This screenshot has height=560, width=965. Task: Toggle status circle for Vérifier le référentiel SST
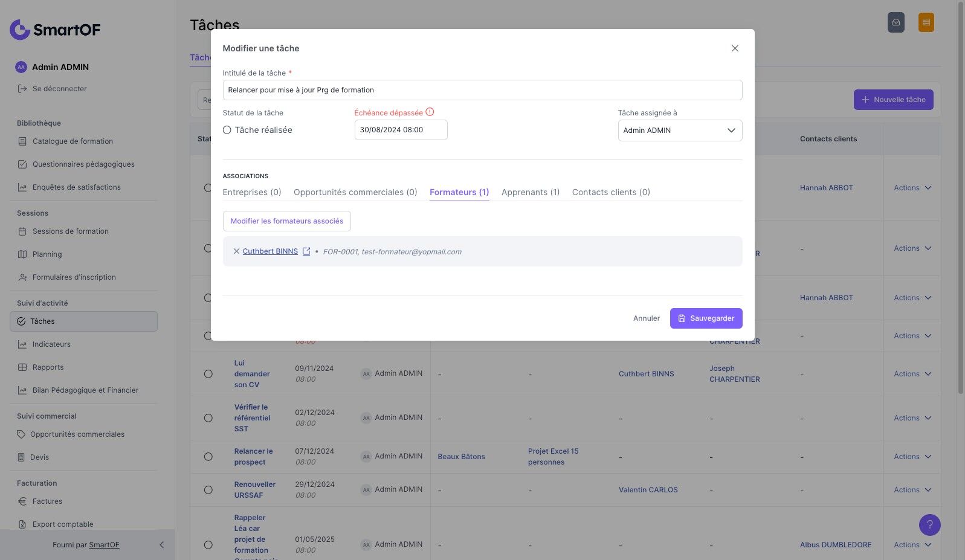pos(208,418)
